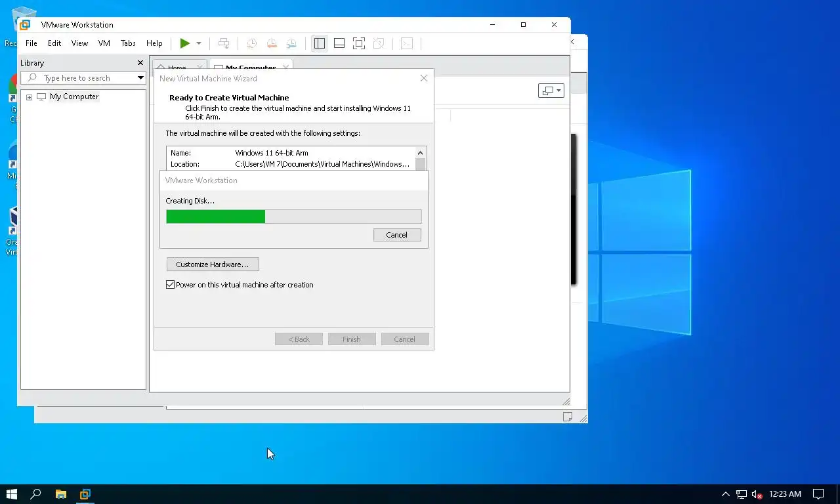This screenshot has width=840, height=504.
Task: Toggle Power on this virtual machine checkbox
Action: 171,285
